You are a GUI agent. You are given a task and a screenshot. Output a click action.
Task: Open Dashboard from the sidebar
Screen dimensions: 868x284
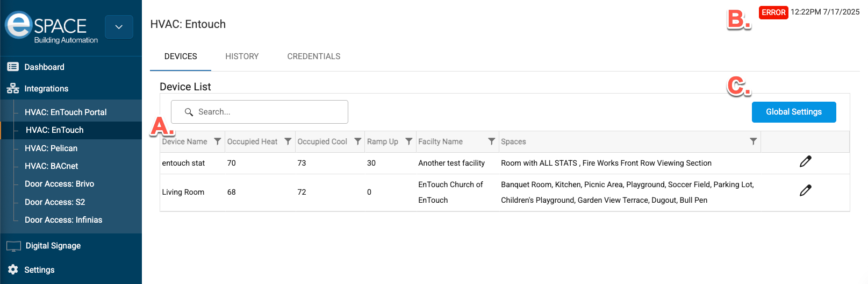(x=44, y=67)
